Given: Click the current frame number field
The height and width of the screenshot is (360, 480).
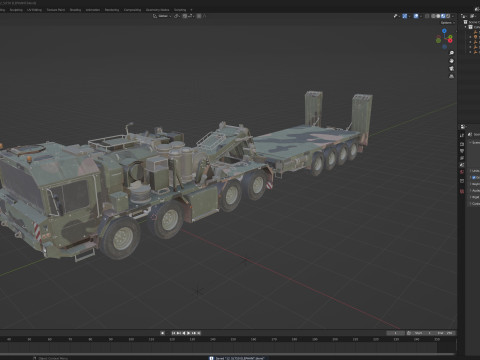Looking at the screenshot, I should (395, 333).
